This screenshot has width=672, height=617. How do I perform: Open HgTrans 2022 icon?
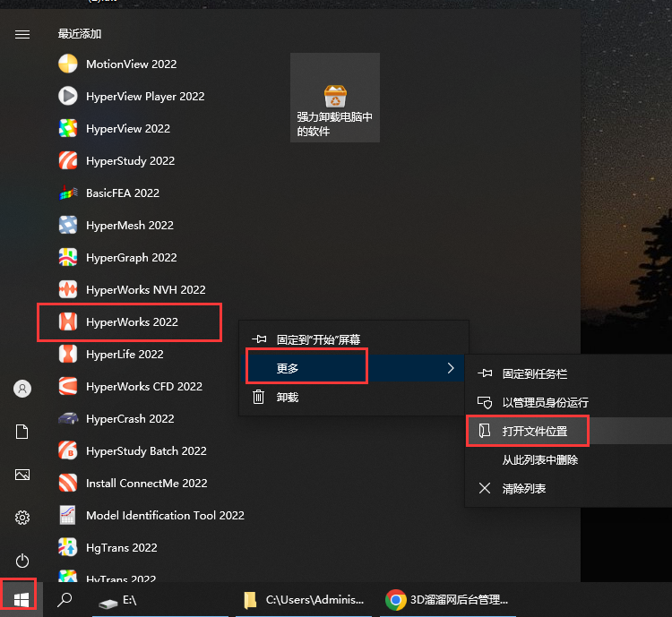[x=68, y=547]
